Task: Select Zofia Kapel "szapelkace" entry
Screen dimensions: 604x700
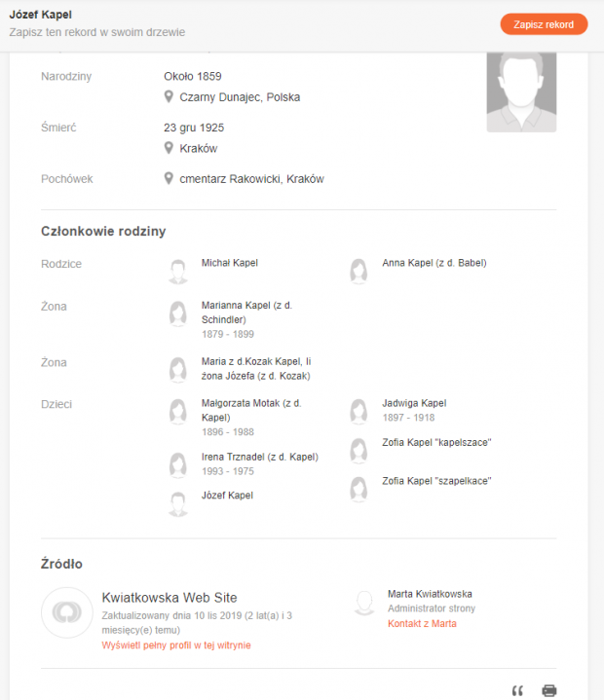Action: [x=436, y=480]
